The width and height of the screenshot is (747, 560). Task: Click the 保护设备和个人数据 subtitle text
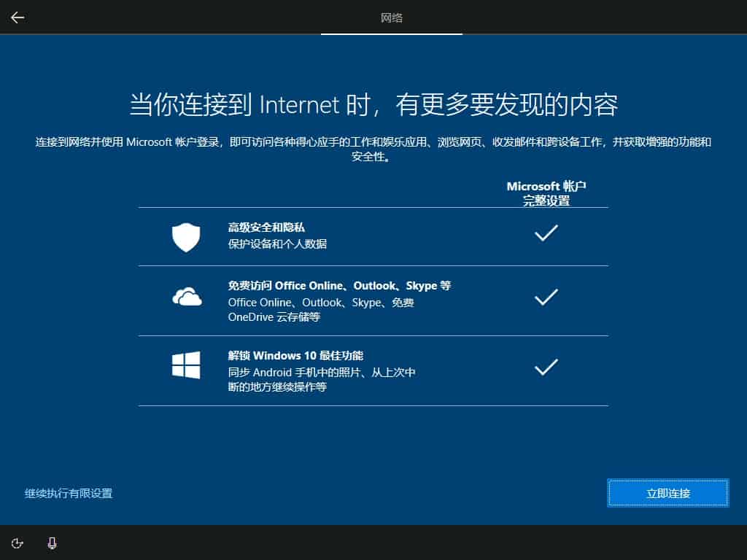tap(277, 244)
